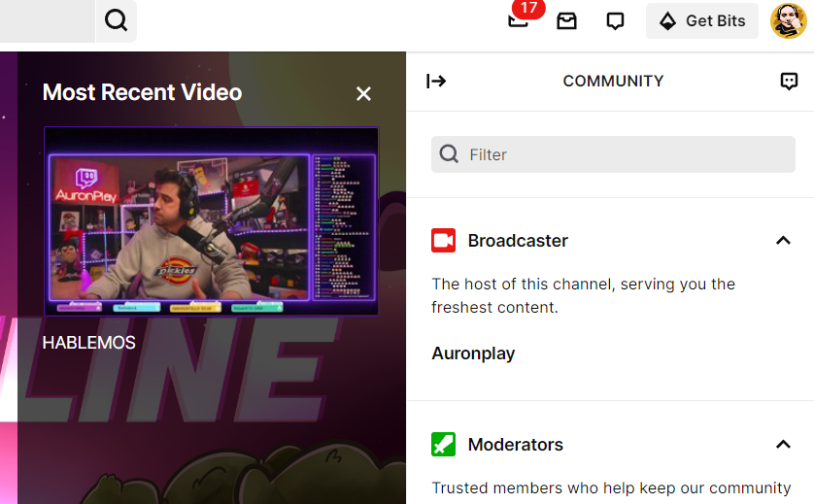The image size is (814, 504).
Task: Open the Auronplay user entry
Action: [473, 353]
